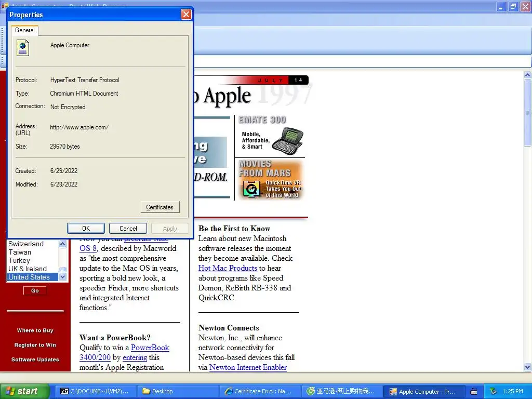The height and width of the screenshot is (399, 532).
Task: Select Switzerland in the country list
Action: 26,244
